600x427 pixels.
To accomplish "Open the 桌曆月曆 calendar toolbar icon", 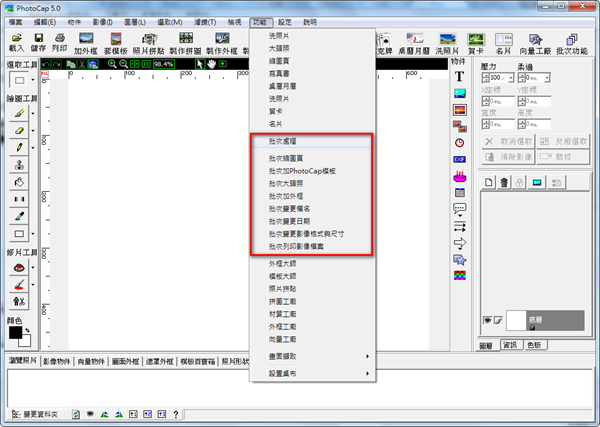I will tap(414, 43).
